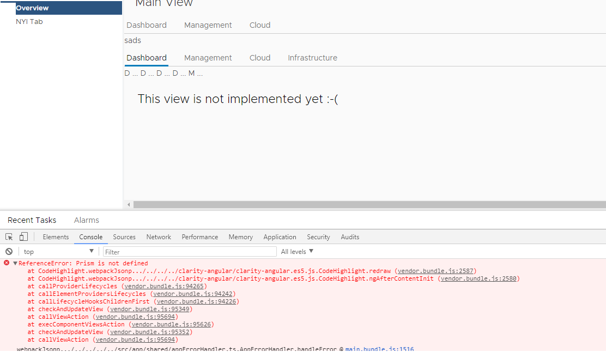Toggle the device toolbar icon
This screenshot has height=364, width=606.
point(23,236)
